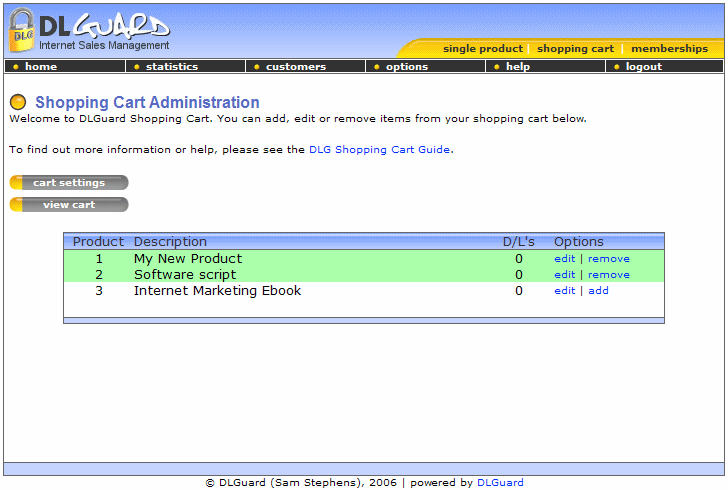
Task: Select the help menu item
Action: click(x=518, y=67)
